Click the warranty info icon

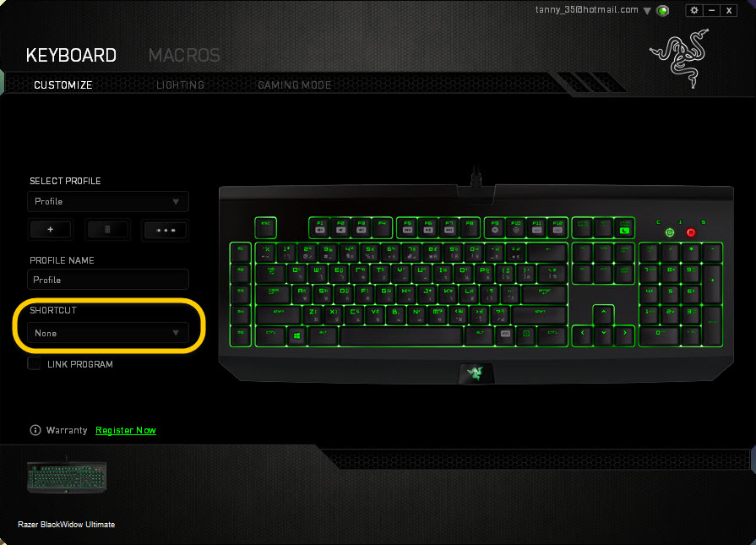tap(35, 430)
